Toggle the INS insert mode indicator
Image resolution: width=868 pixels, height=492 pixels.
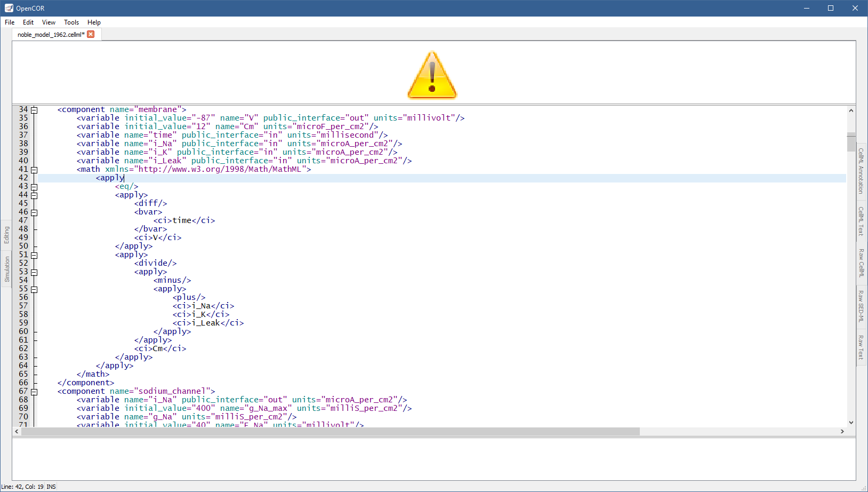(51, 487)
